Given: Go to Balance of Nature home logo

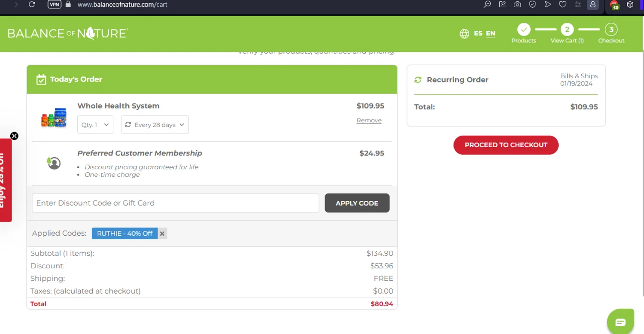Looking at the screenshot, I should 68,33.
